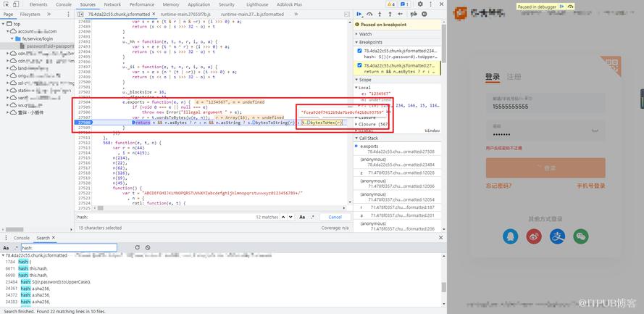Image resolution: width=644 pixels, height=314 pixels.
Task: Activate the inspect element picker icon
Action: coord(7,4)
